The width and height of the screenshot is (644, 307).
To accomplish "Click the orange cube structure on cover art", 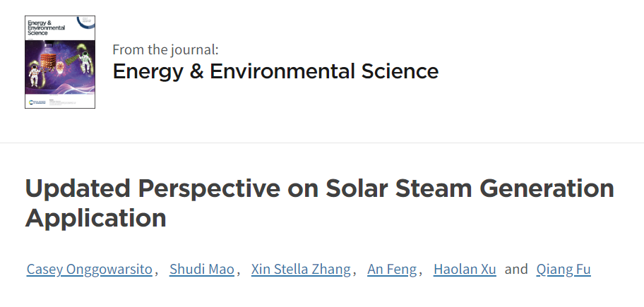I will coord(48,61).
